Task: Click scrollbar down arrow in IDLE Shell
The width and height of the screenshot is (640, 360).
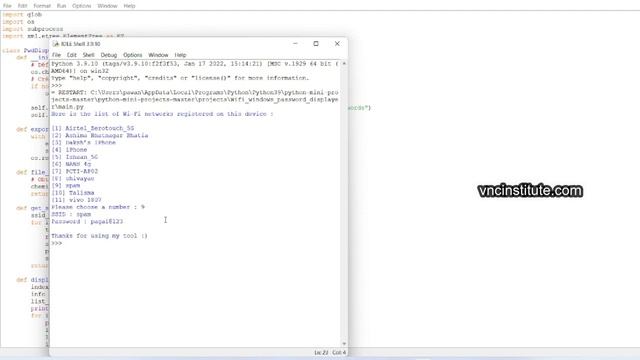Action: pos(344,344)
